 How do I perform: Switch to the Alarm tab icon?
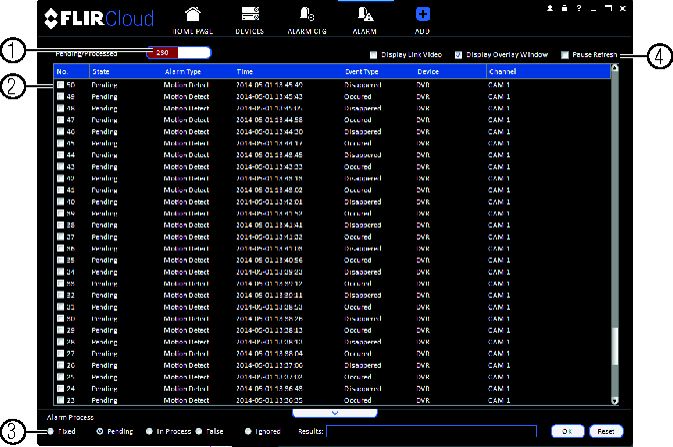point(365,14)
